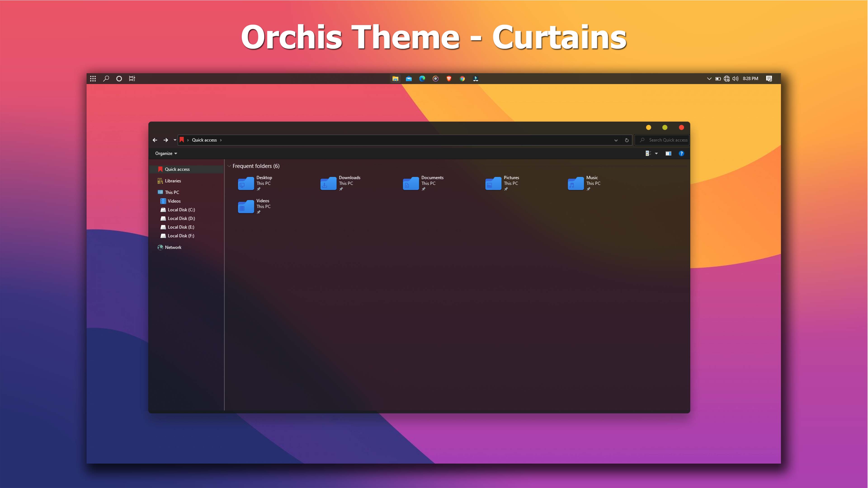The image size is (868, 488).
Task: Open the Help icon in the Explorer toolbar
Action: click(681, 153)
